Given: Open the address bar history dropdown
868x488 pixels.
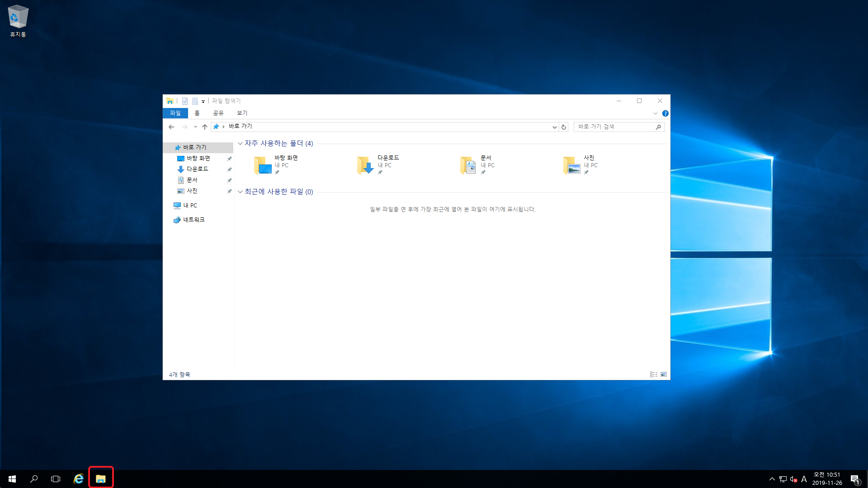Looking at the screenshot, I should [x=554, y=127].
